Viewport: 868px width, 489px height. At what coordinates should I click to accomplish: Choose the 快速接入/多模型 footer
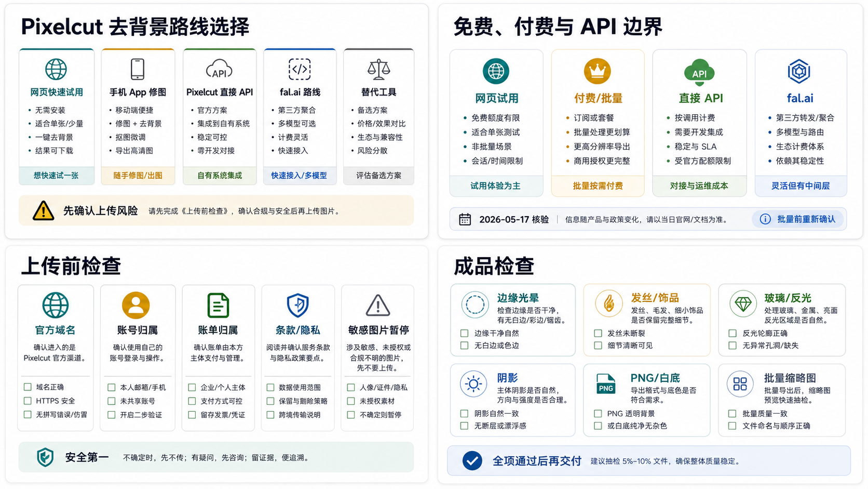point(300,176)
